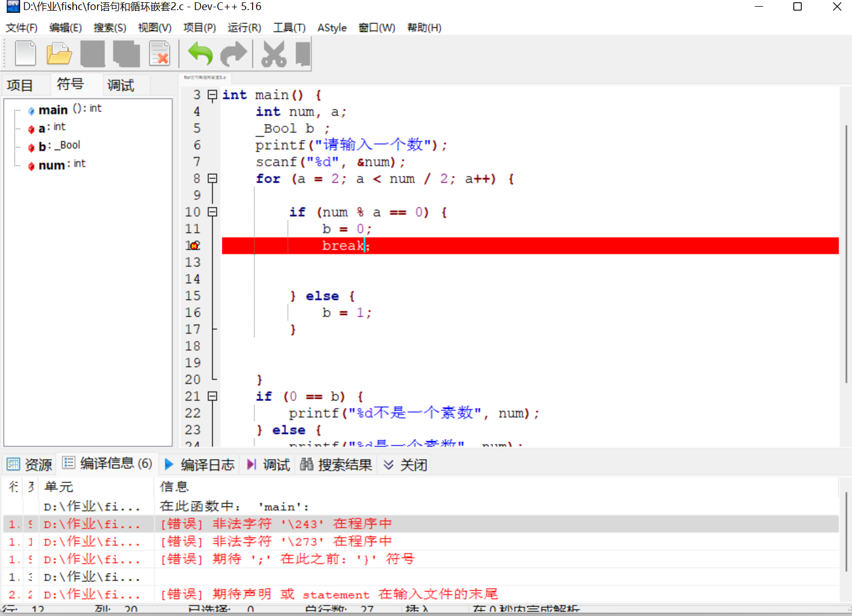Select main (): int in symbol tree

(x=65, y=109)
